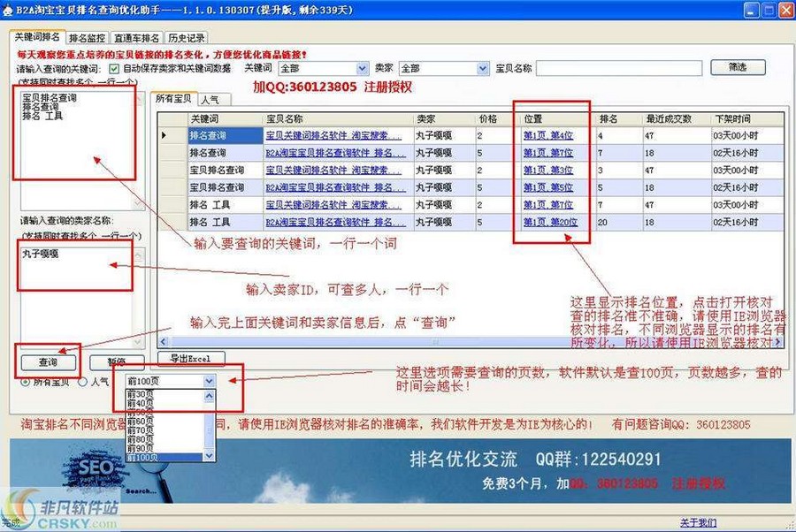
Task: Open the 直通车排名 tab
Action: click(x=136, y=38)
